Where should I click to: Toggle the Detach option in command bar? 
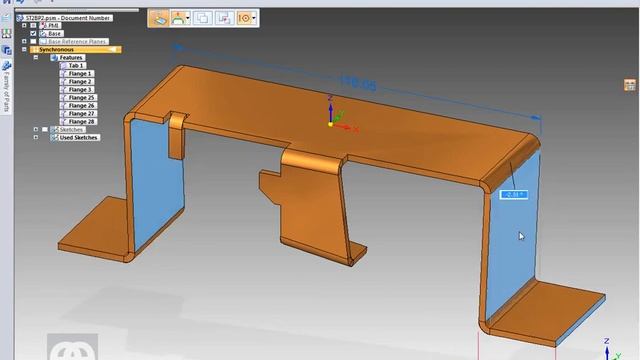pos(224,18)
